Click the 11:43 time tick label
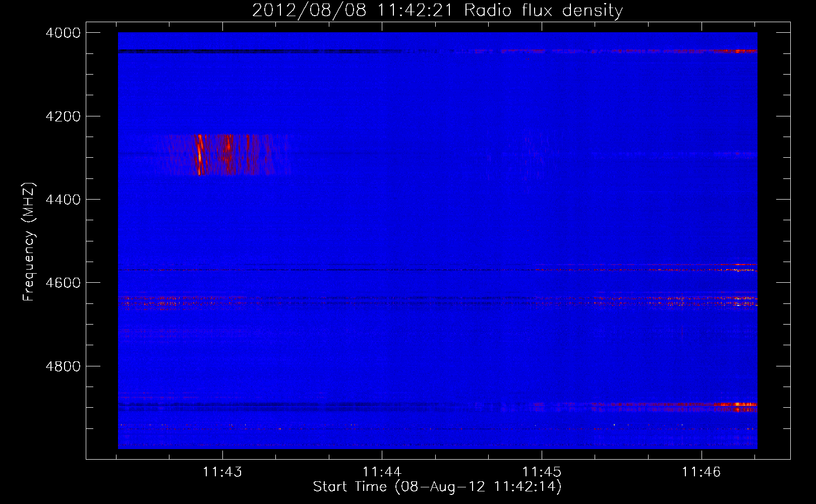The image size is (816, 504). pyautogui.click(x=222, y=472)
